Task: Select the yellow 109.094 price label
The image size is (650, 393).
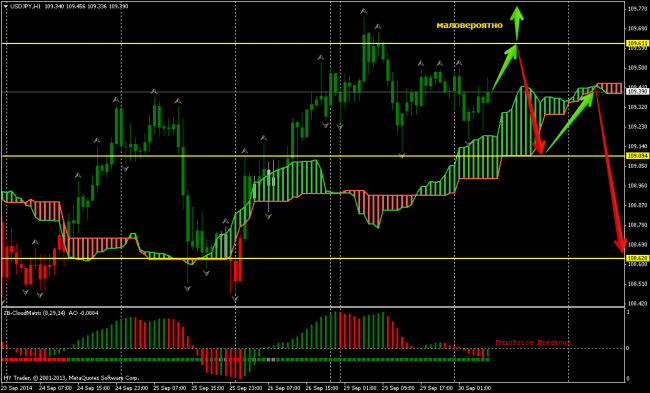Action: (x=638, y=156)
